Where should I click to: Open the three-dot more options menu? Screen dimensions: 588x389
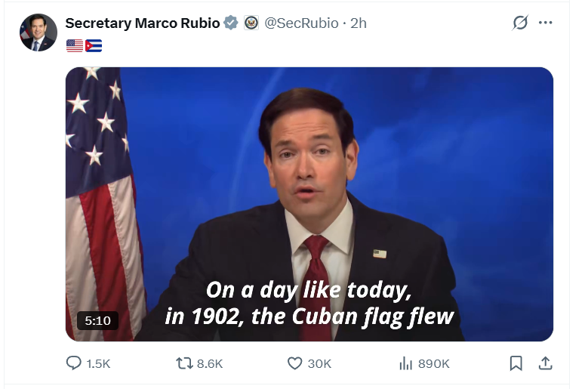tap(545, 23)
